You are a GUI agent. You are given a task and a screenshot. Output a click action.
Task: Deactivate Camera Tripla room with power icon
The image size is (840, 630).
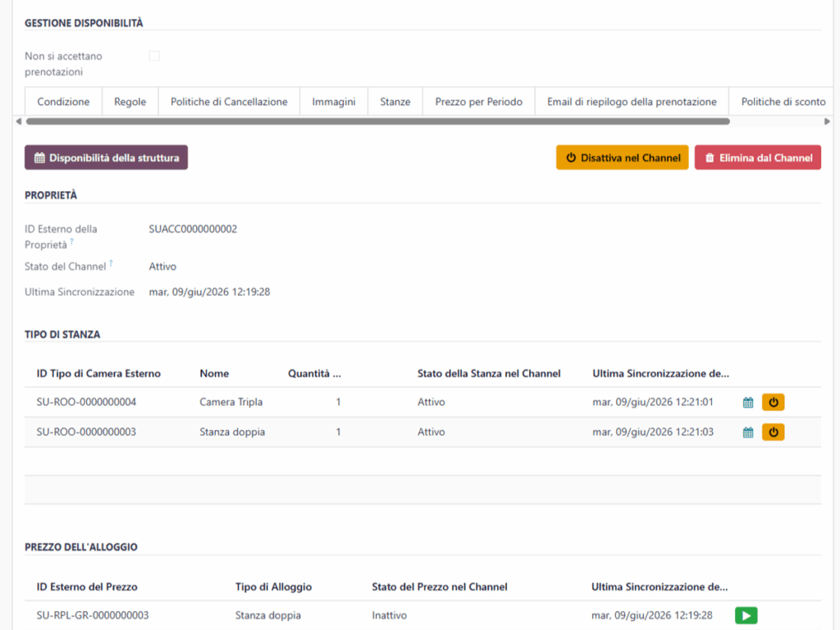click(773, 402)
